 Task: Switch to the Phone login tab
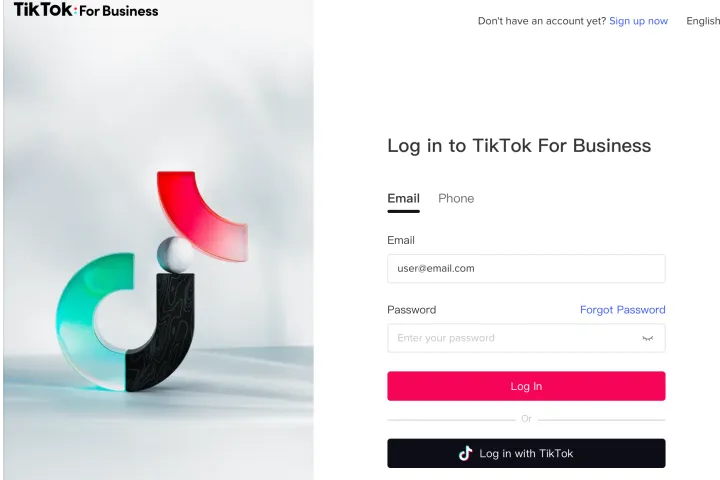click(x=456, y=198)
